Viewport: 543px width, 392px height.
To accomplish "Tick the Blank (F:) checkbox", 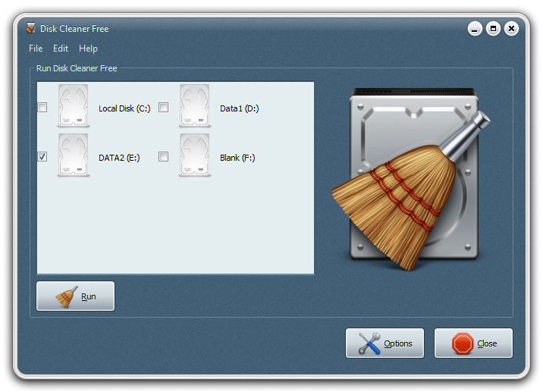I will coord(164,157).
